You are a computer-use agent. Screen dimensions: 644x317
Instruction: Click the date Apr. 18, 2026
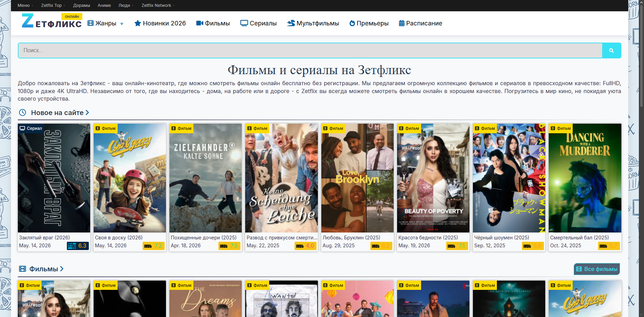(186, 246)
